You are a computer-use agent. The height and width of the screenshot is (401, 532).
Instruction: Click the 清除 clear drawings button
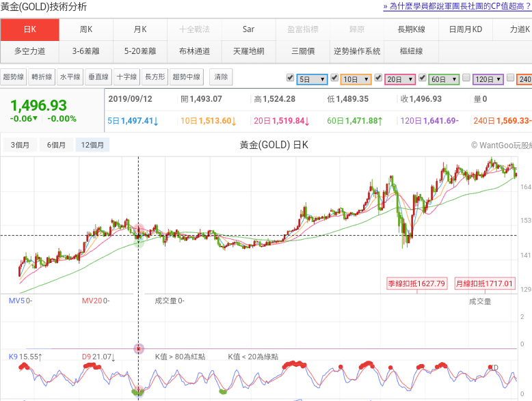pos(221,77)
